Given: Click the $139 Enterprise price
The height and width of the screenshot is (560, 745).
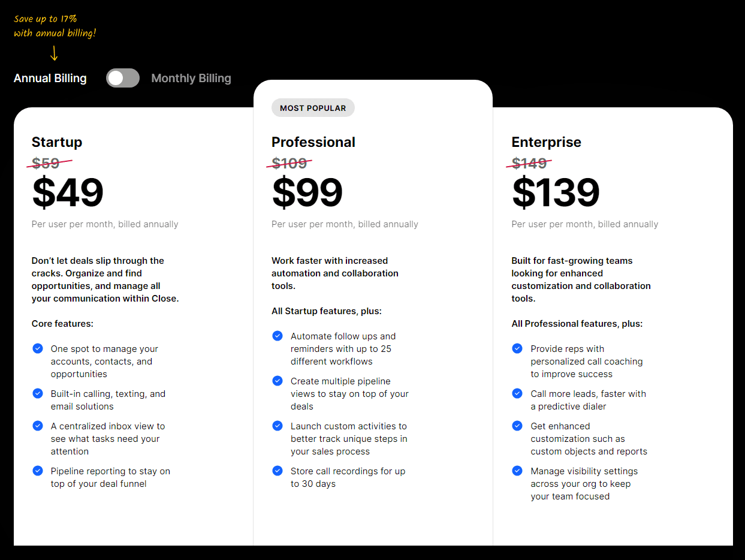Looking at the screenshot, I should coord(555,192).
